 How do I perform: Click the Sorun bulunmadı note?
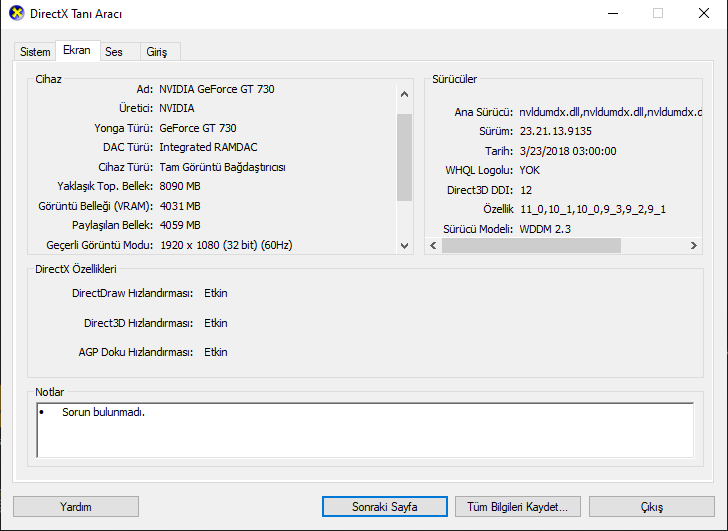click(x=104, y=412)
